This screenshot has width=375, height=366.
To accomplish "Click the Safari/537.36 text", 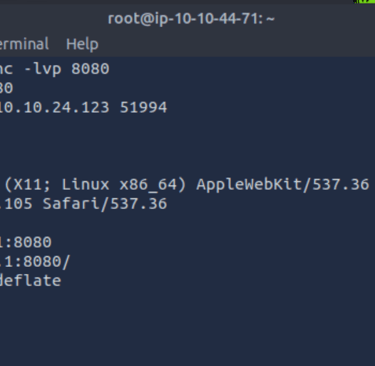I will [105, 204].
